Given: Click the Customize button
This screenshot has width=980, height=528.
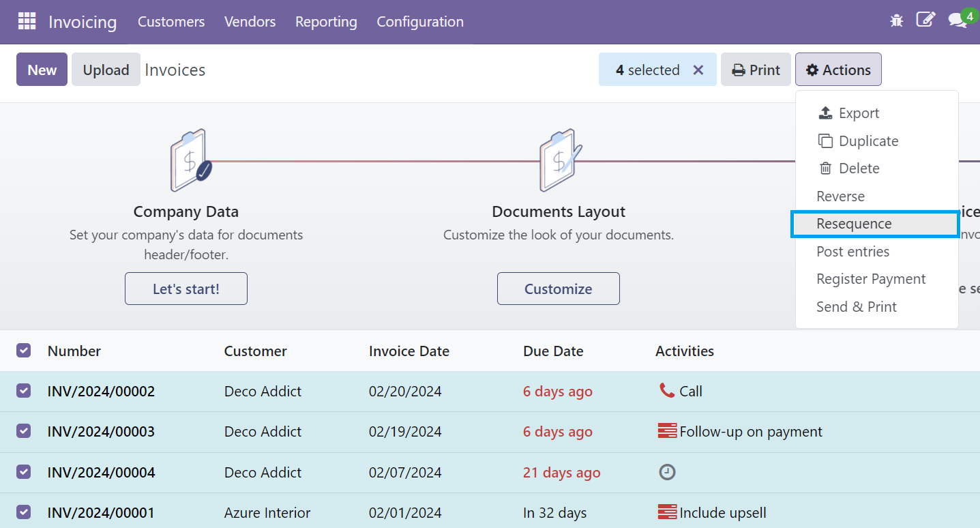Looking at the screenshot, I should pos(559,289).
